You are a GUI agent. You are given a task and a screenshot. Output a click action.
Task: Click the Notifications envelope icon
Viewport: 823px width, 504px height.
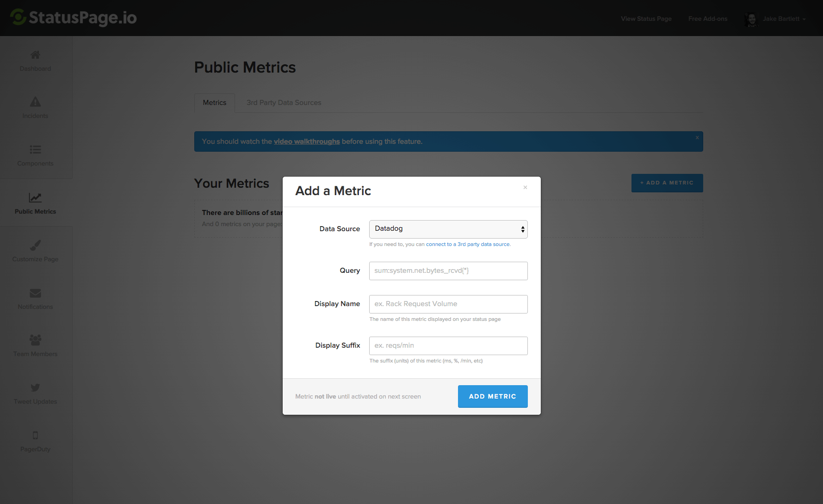pos(35,293)
